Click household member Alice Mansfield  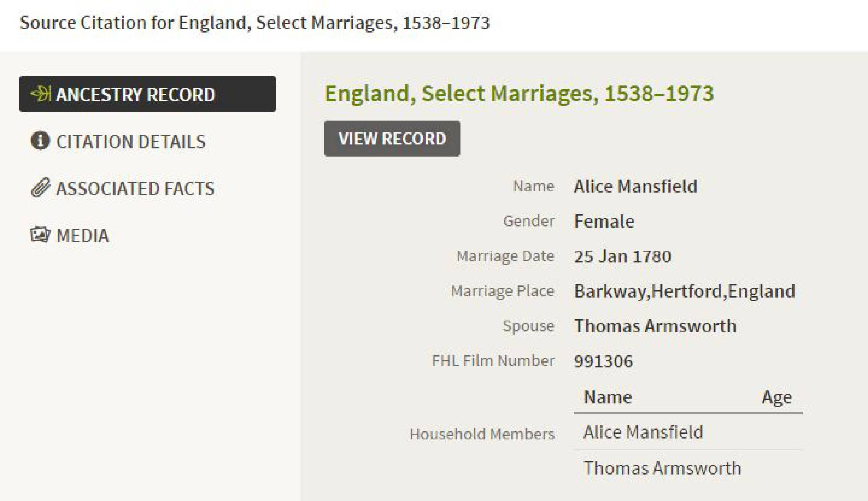(643, 432)
